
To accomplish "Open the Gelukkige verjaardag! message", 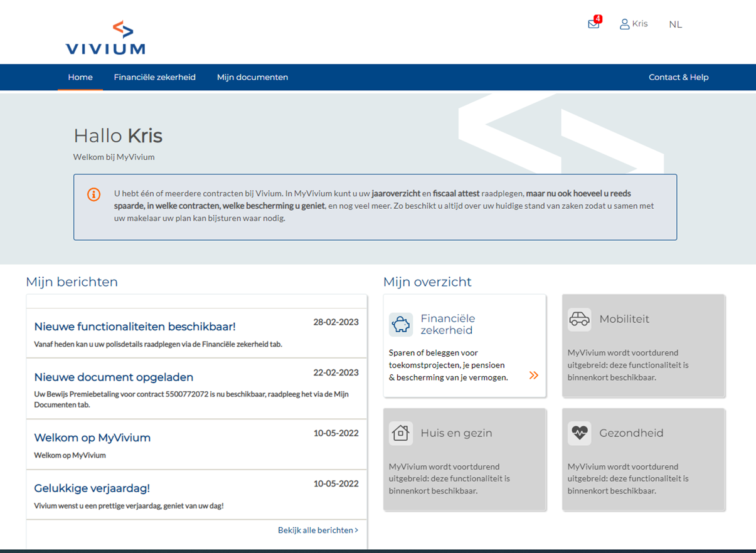I will tap(92, 488).
